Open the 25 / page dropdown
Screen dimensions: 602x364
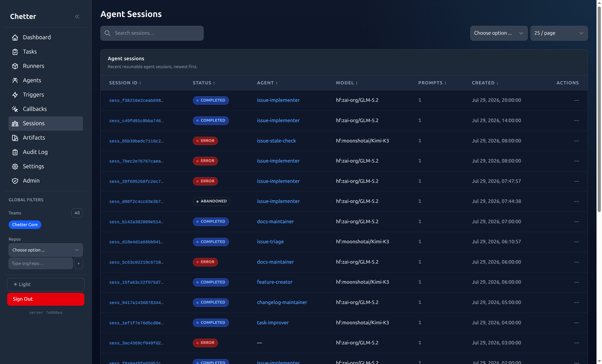click(x=559, y=33)
